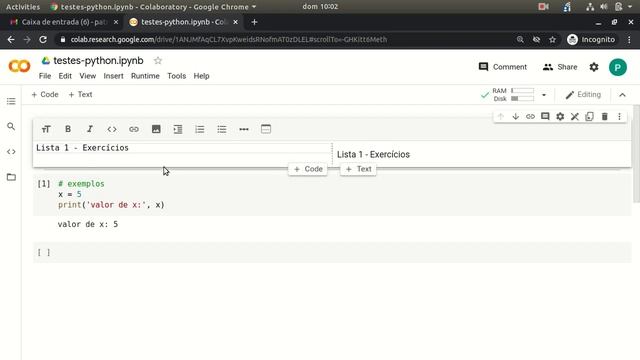Star the testes-python.ipynb notebook
Image resolution: width=640 pixels, height=360 pixels.
point(158,61)
